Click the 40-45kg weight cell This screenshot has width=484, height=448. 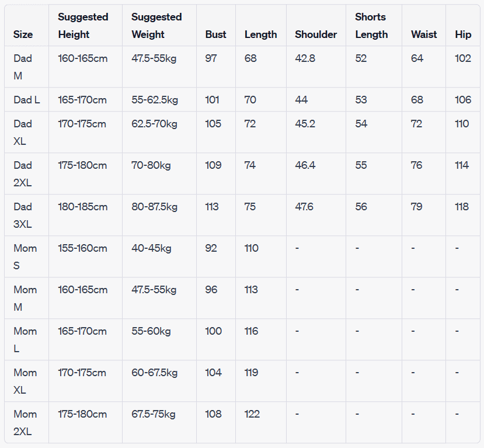click(151, 248)
